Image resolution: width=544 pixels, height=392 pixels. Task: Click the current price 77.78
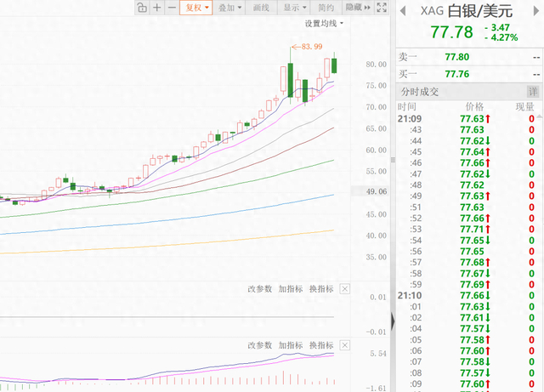[451, 32]
